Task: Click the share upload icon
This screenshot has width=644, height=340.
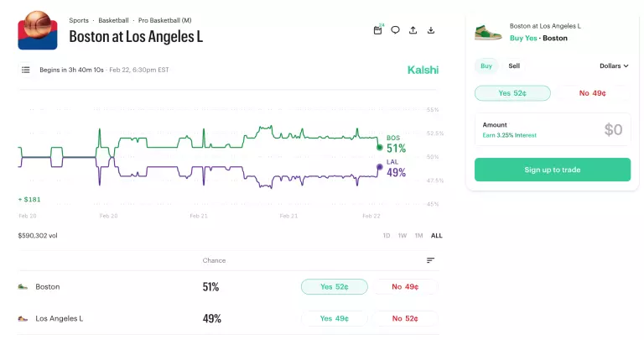Action: [x=413, y=30]
